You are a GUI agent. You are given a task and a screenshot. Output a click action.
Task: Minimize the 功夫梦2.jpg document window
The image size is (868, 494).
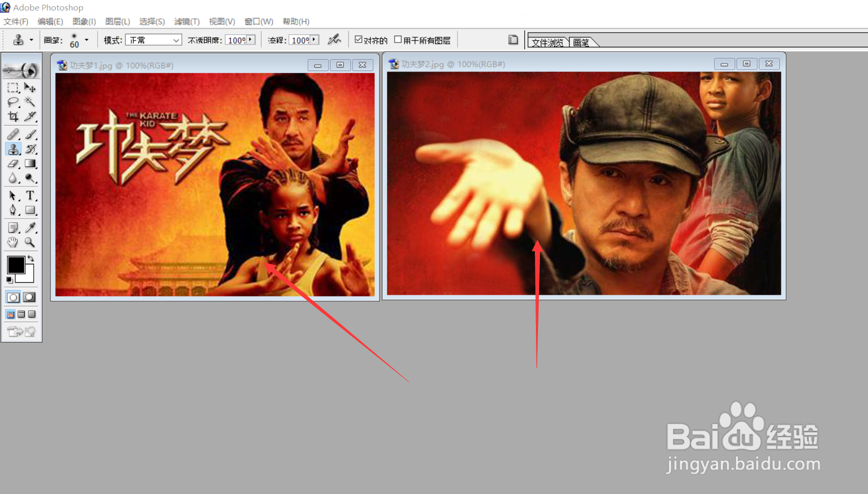(x=724, y=64)
